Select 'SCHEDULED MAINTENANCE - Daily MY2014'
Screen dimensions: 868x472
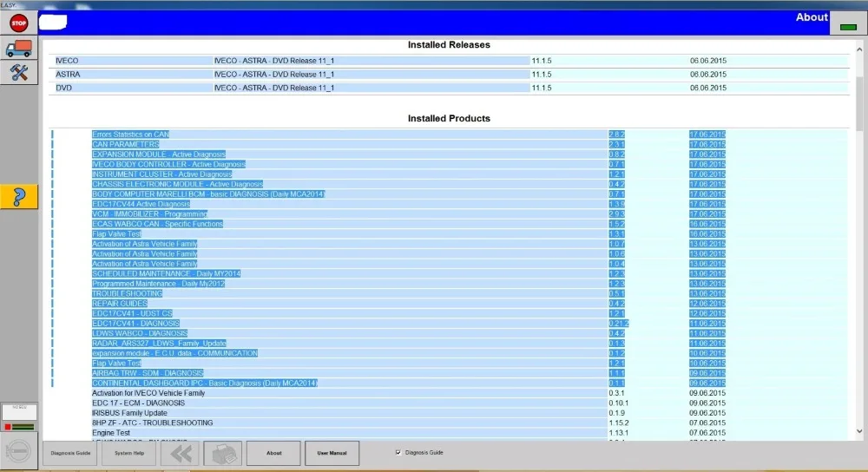click(x=166, y=274)
